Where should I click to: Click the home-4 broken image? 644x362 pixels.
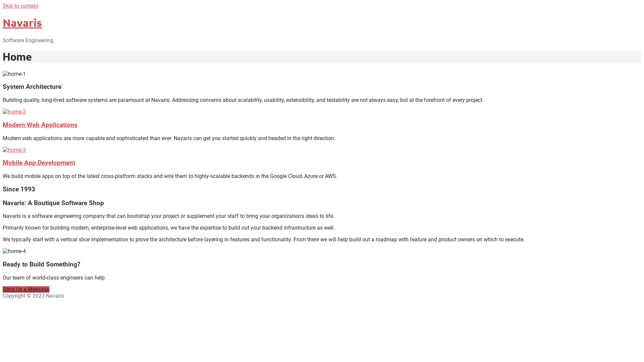pos(14,251)
